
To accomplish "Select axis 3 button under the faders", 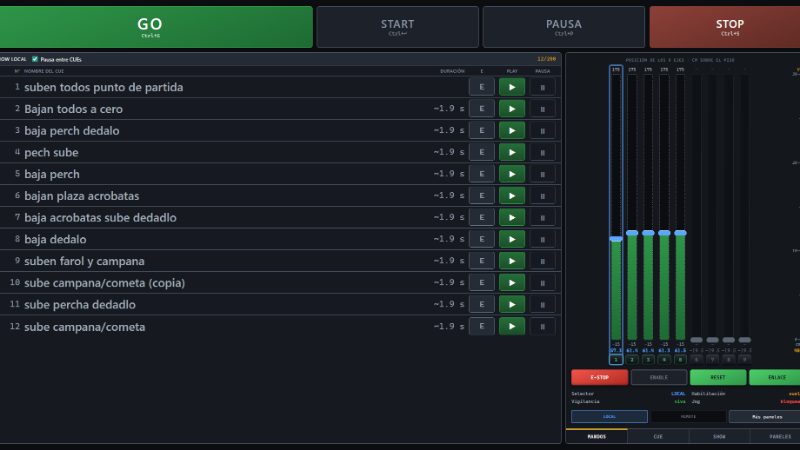I will click(648, 360).
